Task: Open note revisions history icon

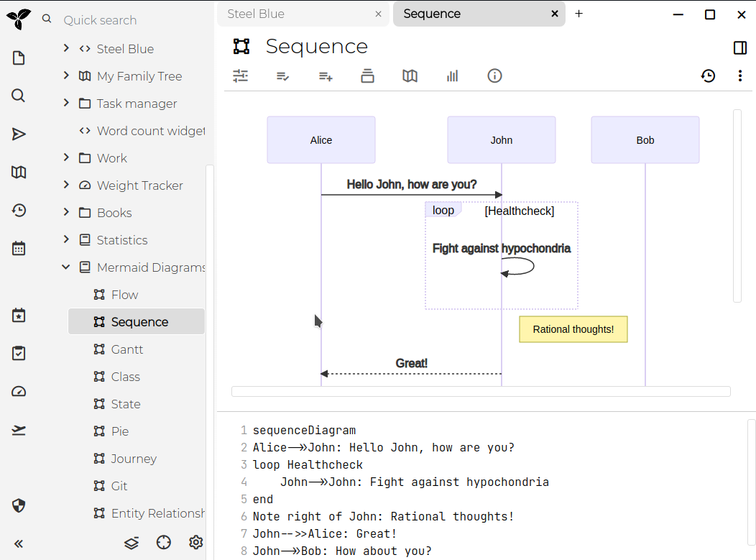Action: click(x=708, y=76)
